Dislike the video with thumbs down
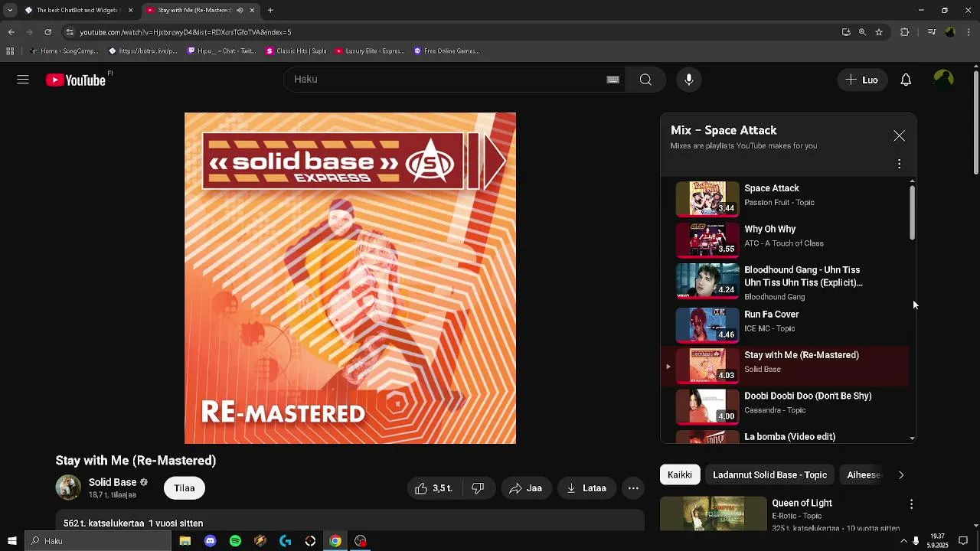Viewport: 980px width, 551px height. [478, 488]
